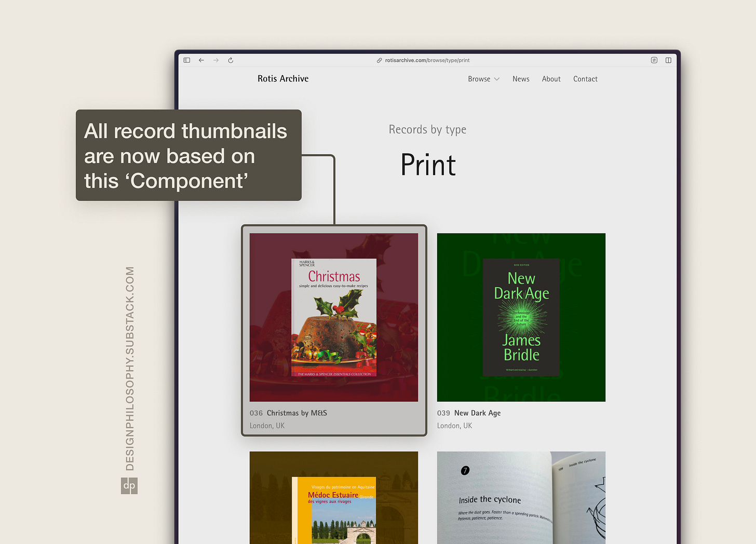Go forward using the forward arrow
The width and height of the screenshot is (756, 544).
pos(216,60)
